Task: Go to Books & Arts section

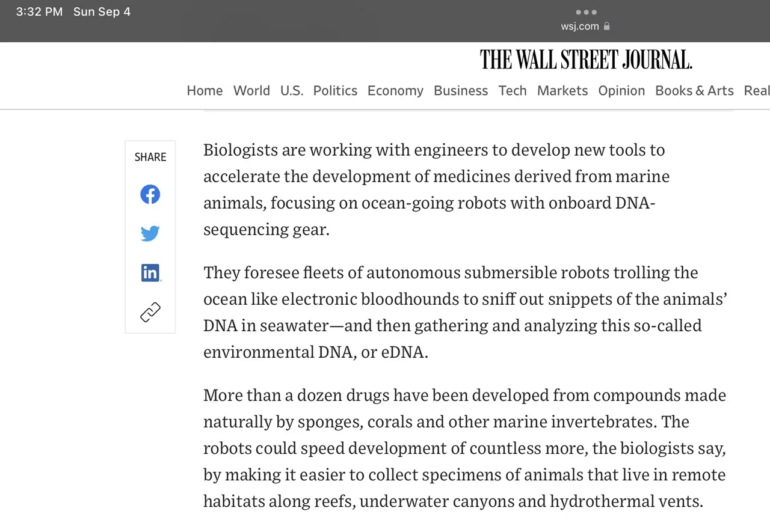Action: click(694, 91)
